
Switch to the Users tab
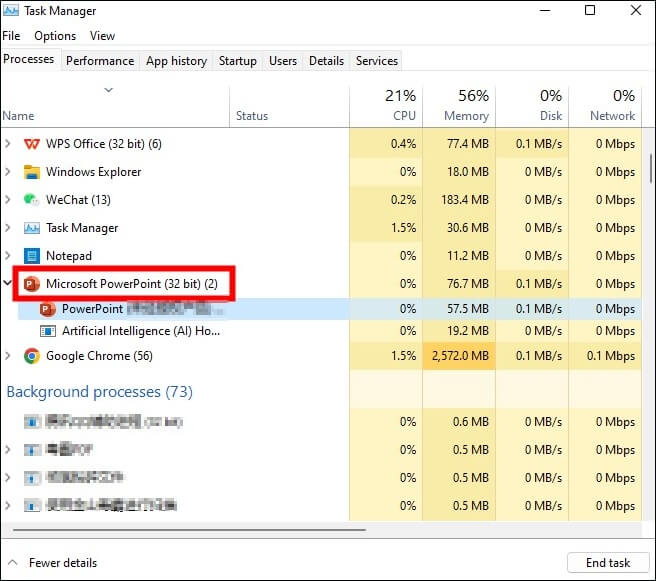(x=283, y=61)
